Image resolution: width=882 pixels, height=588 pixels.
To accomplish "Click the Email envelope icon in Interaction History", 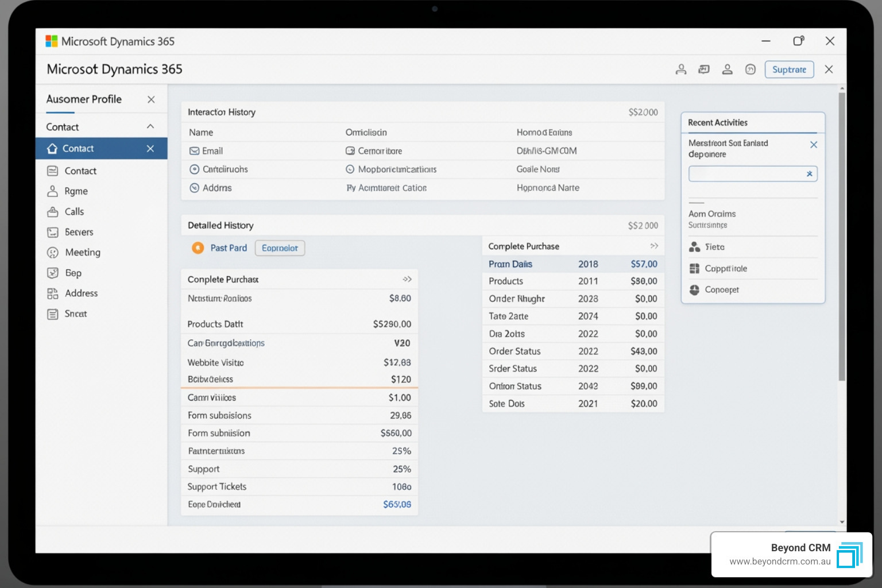I will coord(194,151).
